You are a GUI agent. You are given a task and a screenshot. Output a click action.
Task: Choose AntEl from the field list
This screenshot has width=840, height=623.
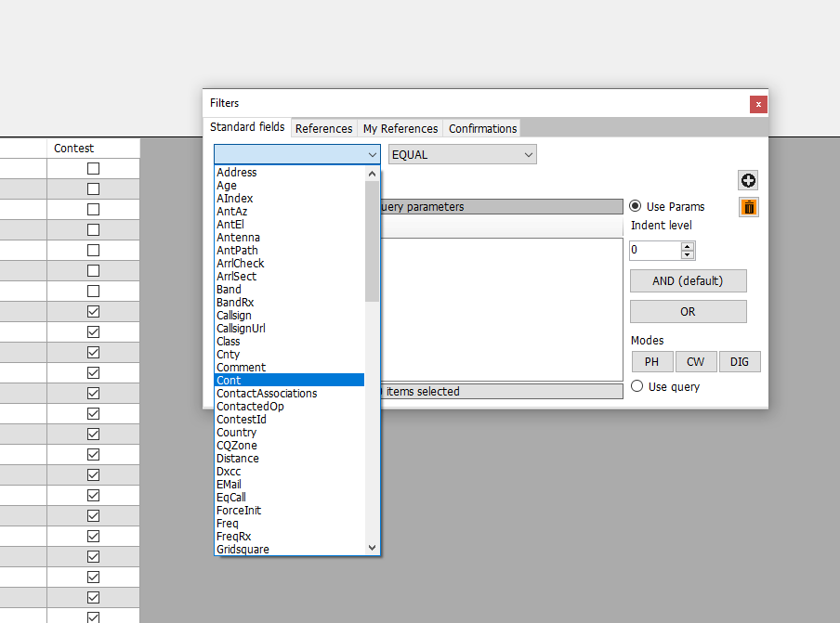tap(289, 225)
